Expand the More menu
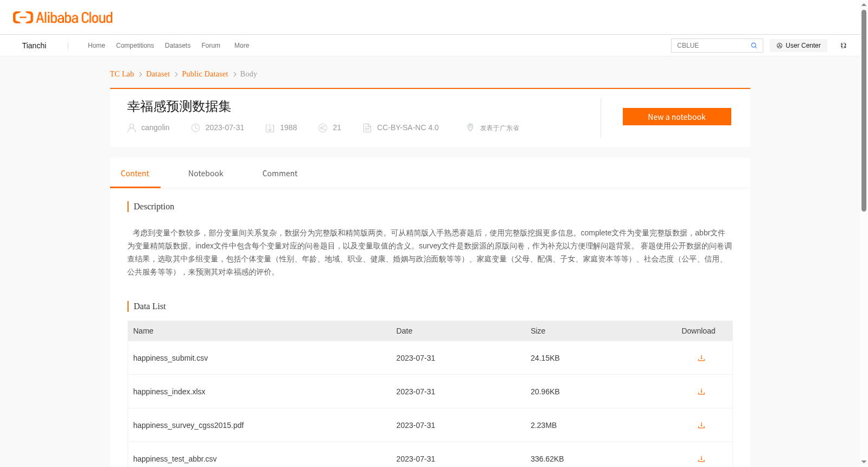This screenshot has height=467, width=868. point(242,46)
